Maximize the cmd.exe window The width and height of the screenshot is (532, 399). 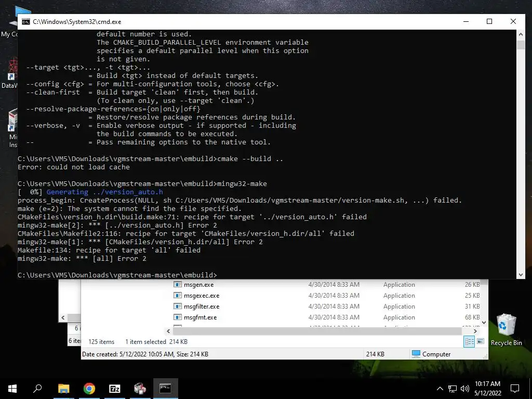(x=489, y=21)
